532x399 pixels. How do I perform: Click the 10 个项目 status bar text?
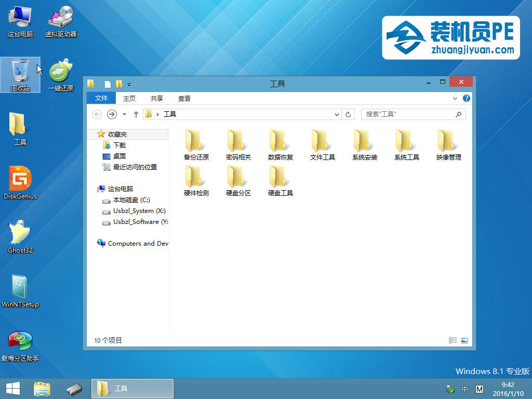(x=108, y=340)
